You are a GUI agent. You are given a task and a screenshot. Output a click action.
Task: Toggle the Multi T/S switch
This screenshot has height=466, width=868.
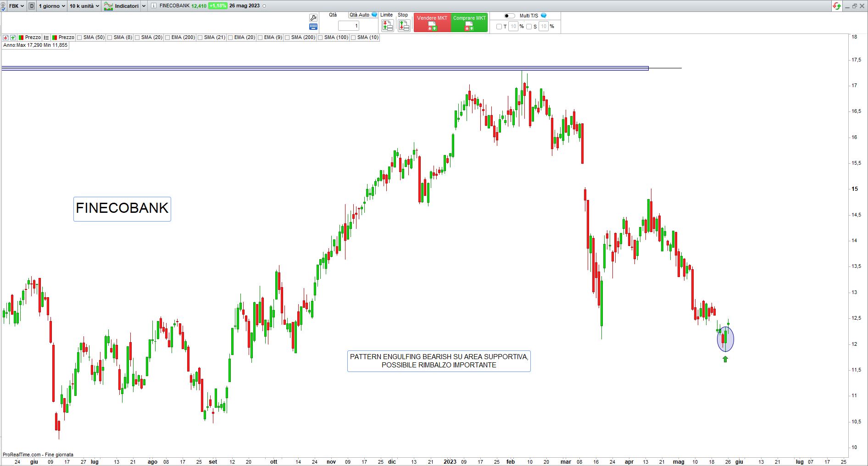[509, 16]
